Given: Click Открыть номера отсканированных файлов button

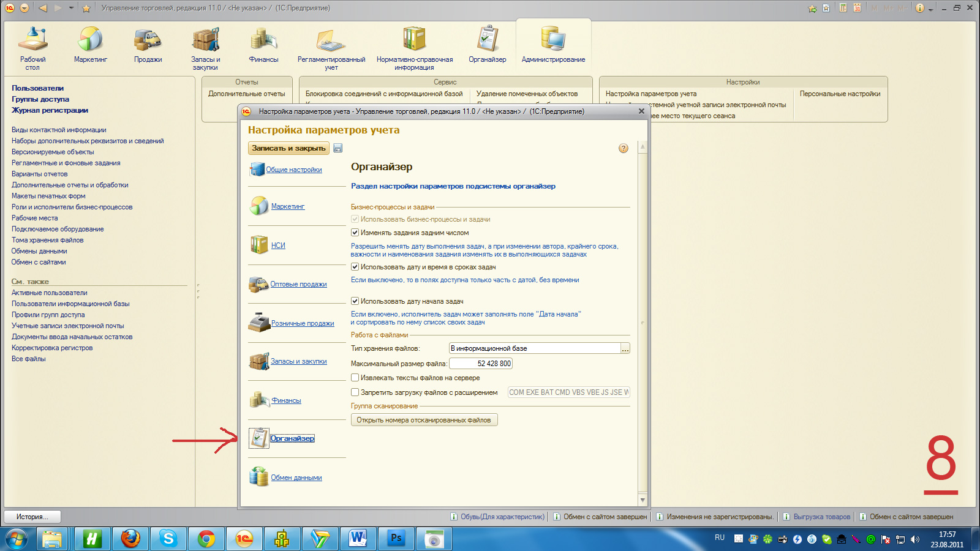Looking at the screenshot, I should tap(424, 420).
